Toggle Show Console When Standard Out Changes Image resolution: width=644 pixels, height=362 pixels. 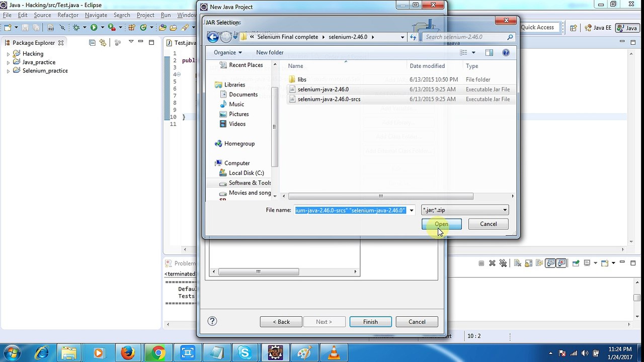pos(550,263)
